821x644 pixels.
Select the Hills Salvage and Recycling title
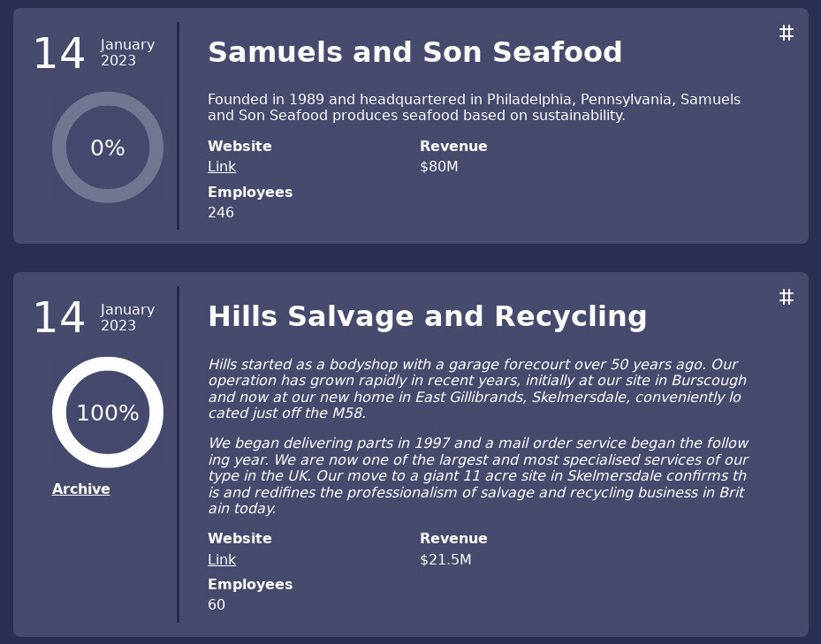pyautogui.click(x=427, y=317)
